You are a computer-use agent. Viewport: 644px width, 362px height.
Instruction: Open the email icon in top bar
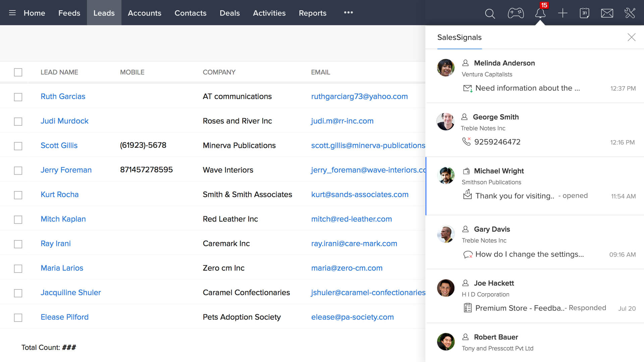pos(607,13)
